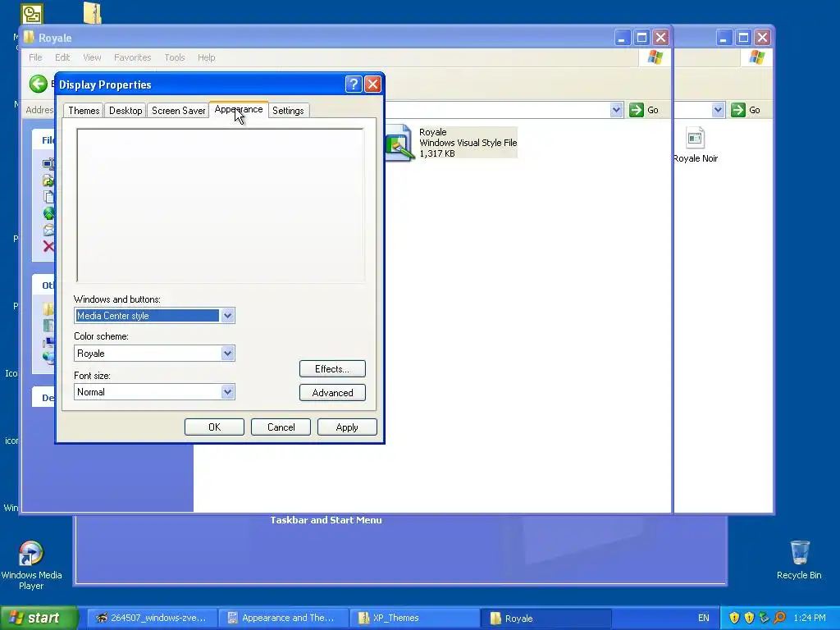Click the network tray icon
This screenshot has width=840, height=630.
pos(764,618)
